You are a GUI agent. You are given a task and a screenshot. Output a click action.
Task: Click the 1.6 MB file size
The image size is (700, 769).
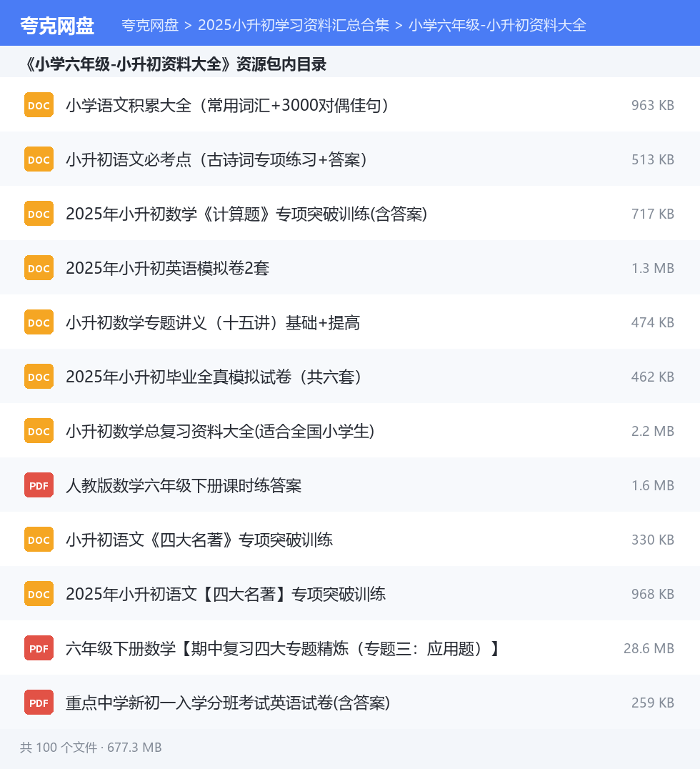(x=652, y=485)
